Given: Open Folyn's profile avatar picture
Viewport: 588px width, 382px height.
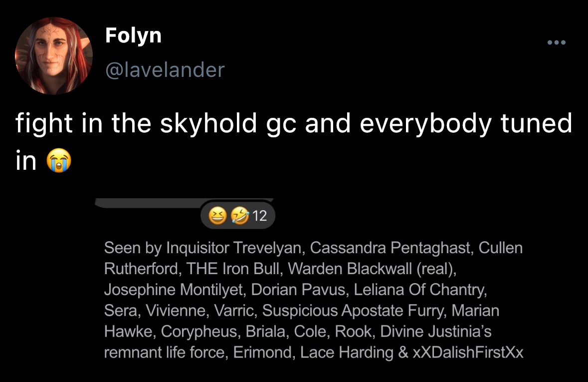Looking at the screenshot, I should point(54,56).
